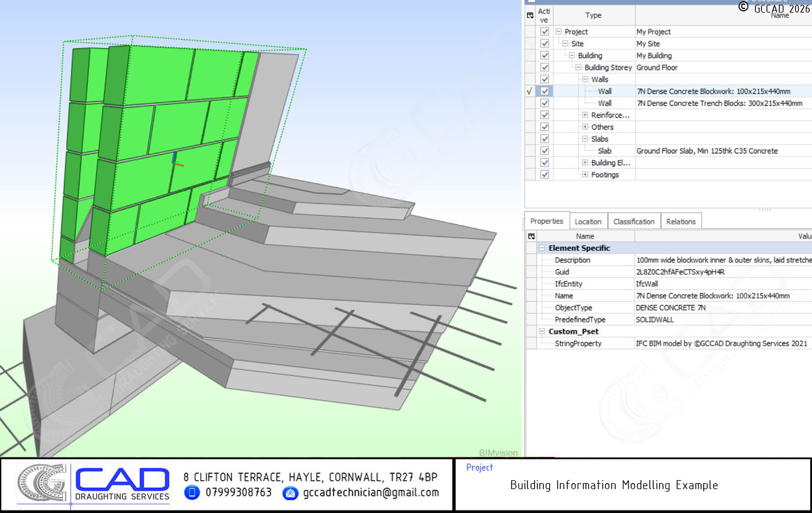This screenshot has height=513, width=812.
Task: Uncheck Active checkbox for the Project row
Action: pyautogui.click(x=544, y=32)
